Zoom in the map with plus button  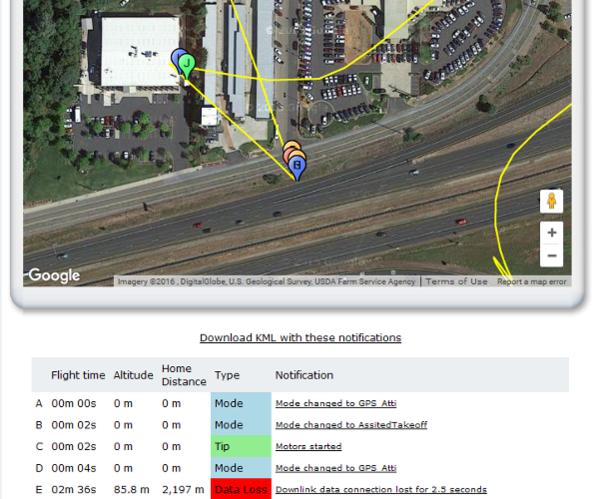[x=551, y=232]
